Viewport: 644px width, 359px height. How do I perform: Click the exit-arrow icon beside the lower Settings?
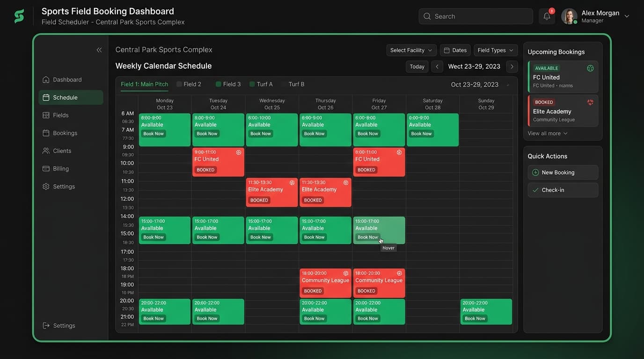pos(46,325)
